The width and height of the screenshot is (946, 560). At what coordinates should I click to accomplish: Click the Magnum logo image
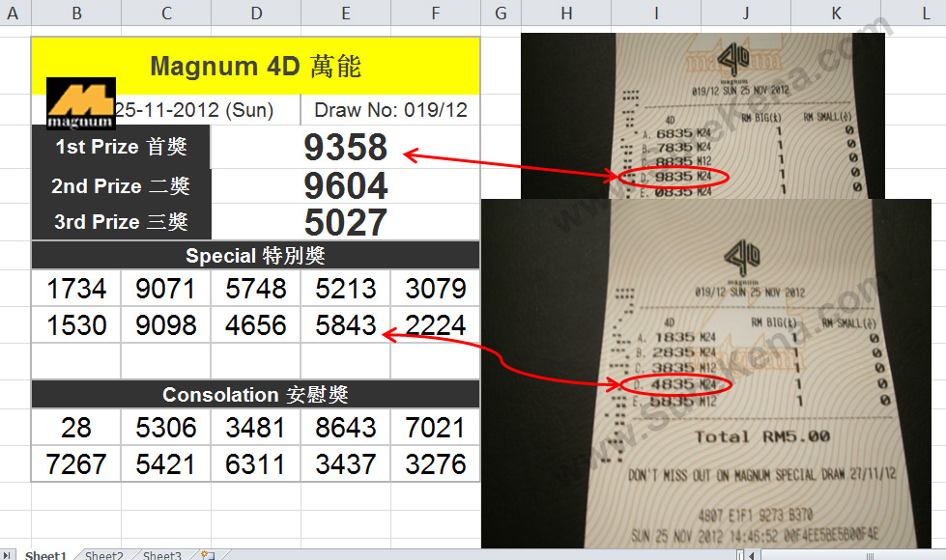(x=81, y=103)
